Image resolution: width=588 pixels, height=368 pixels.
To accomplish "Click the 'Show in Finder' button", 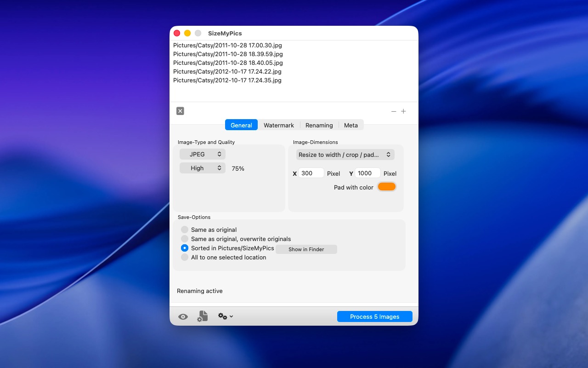I will click(306, 249).
